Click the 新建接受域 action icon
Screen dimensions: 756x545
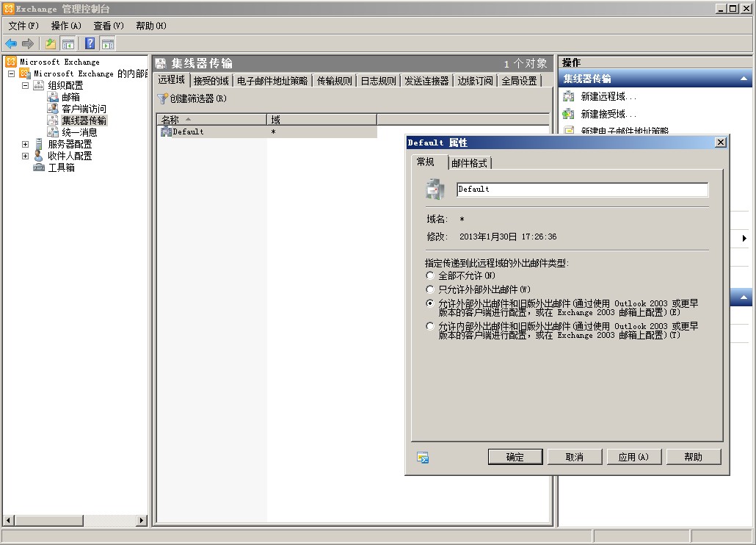coord(569,114)
